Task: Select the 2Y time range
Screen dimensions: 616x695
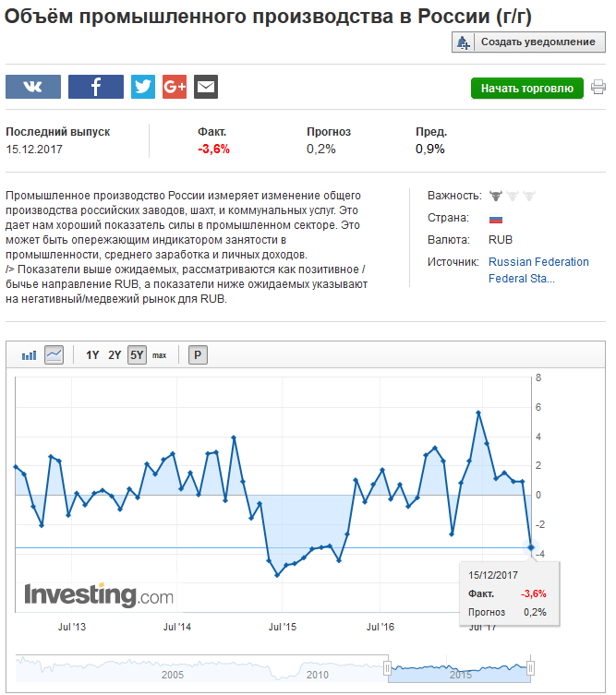Action: click(115, 354)
